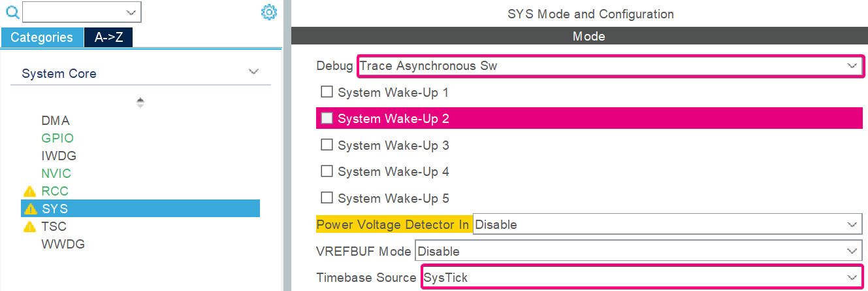Open the settings gear icon
The width and height of the screenshot is (868, 291).
(x=269, y=12)
